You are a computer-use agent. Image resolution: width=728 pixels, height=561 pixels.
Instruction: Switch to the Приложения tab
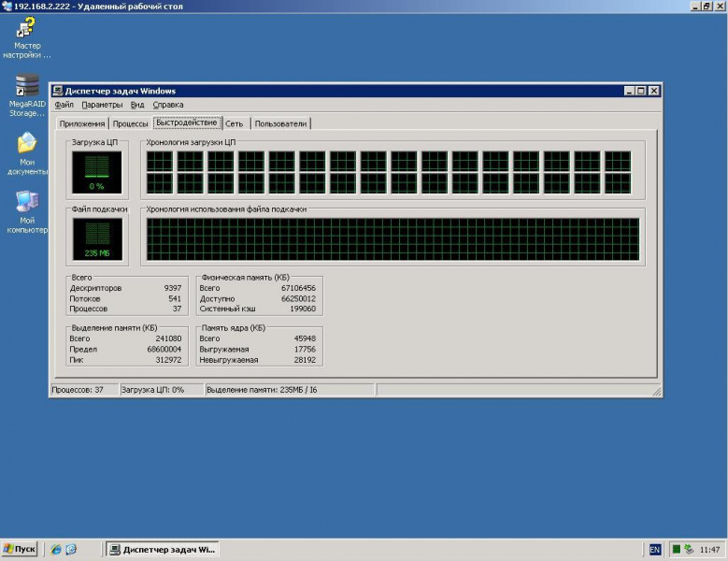tap(82, 123)
